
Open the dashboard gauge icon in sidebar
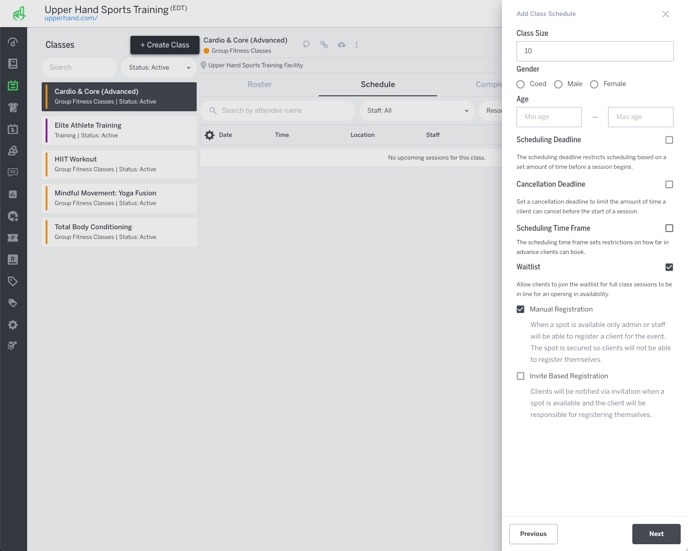click(x=13, y=42)
